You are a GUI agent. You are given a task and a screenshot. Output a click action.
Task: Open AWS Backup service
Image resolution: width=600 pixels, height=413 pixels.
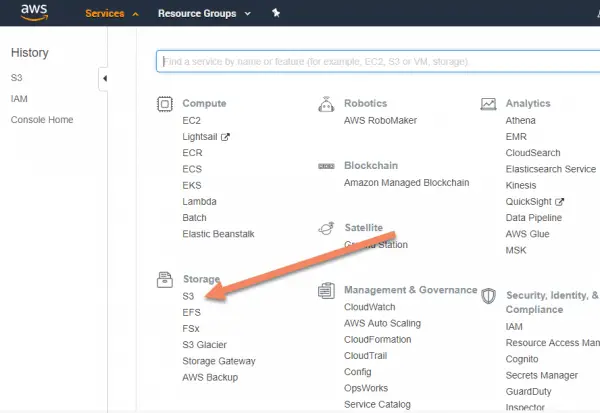[210, 377]
